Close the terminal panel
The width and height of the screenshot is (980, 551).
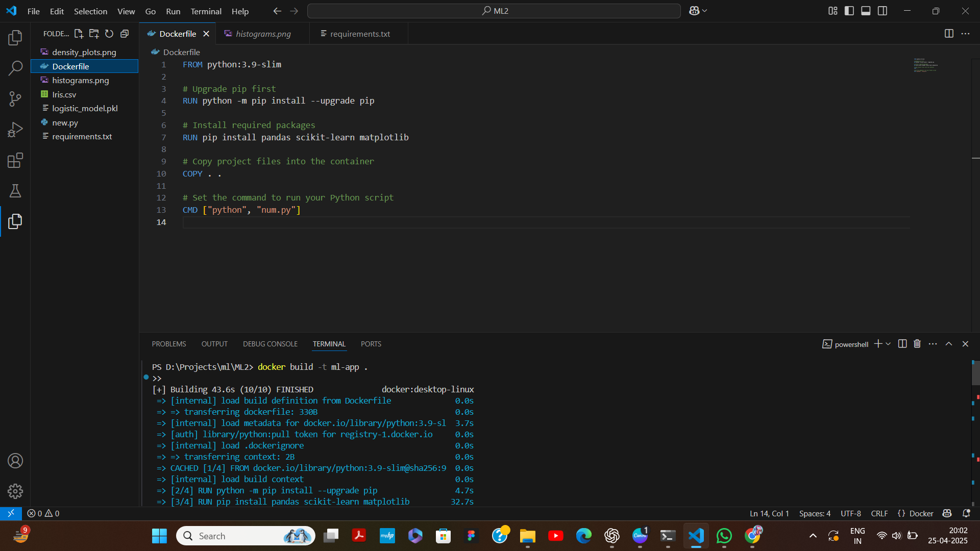[x=965, y=344]
